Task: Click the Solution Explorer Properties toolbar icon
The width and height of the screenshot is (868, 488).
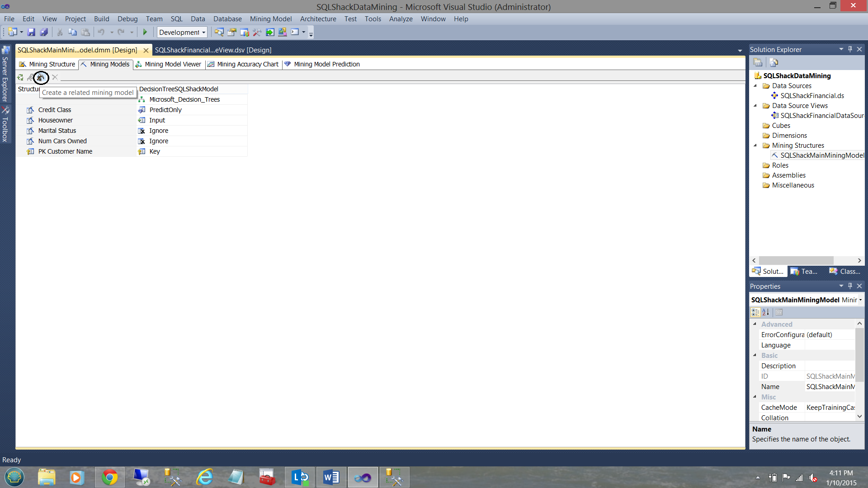Action: [758, 62]
